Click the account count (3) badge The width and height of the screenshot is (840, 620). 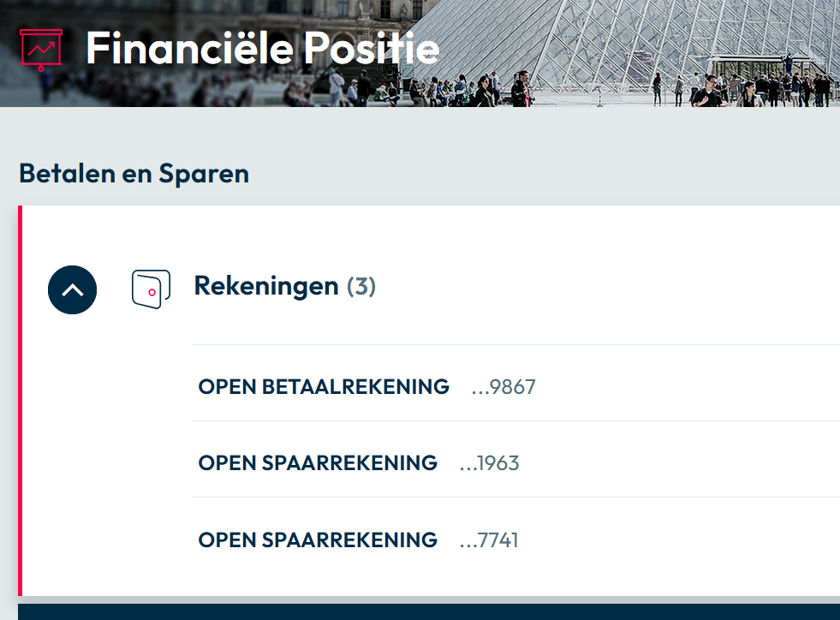pyautogui.click(x=361, y=287)
